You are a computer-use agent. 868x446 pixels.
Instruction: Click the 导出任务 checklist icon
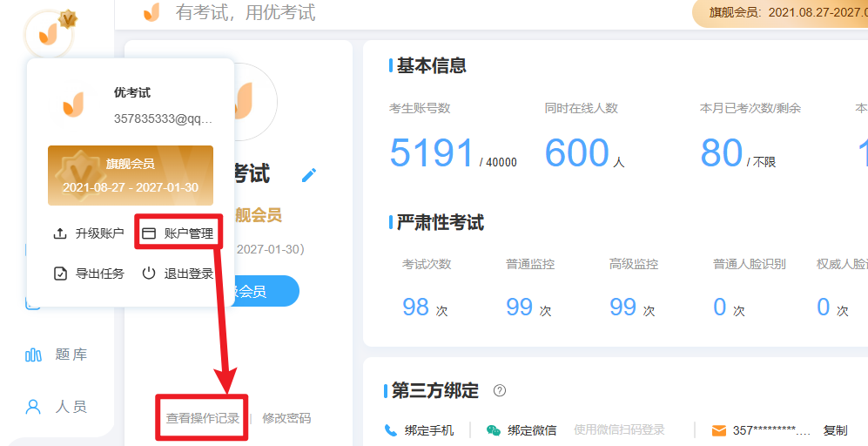click(x=60, y=274)
